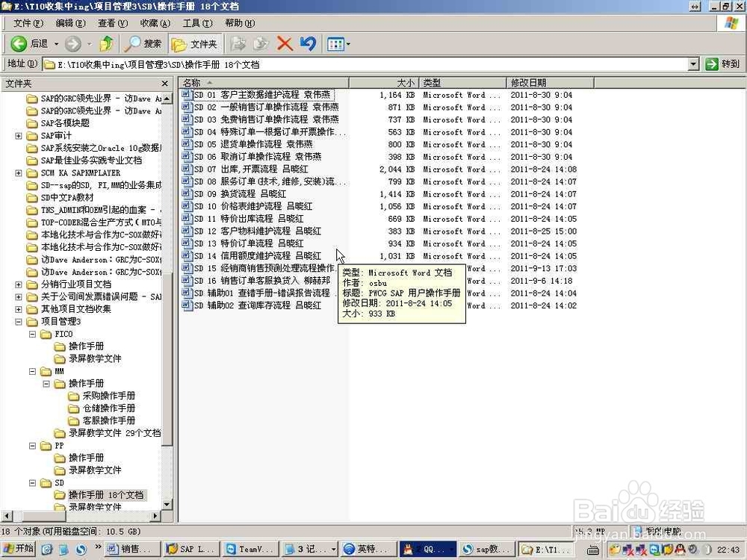Open the 编辑(E) menu

70,23
